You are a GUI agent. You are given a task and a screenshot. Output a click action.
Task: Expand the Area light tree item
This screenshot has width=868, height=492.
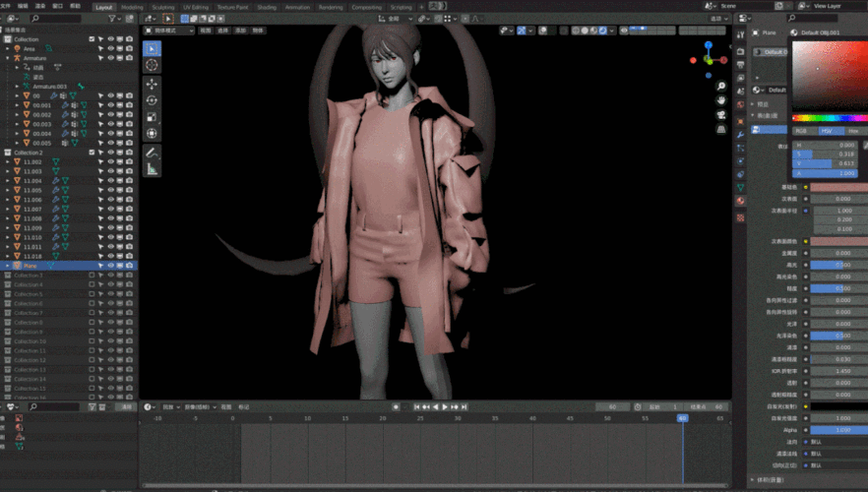click(x=8, y=48)
